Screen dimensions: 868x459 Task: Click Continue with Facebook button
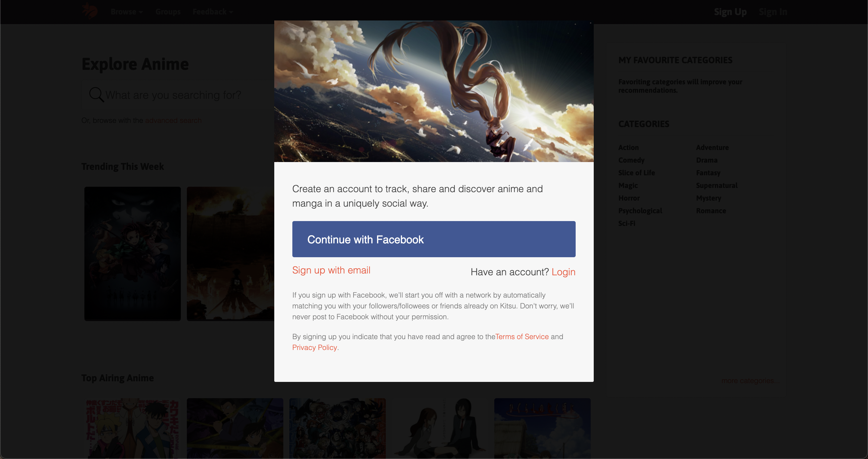[434, 239]
